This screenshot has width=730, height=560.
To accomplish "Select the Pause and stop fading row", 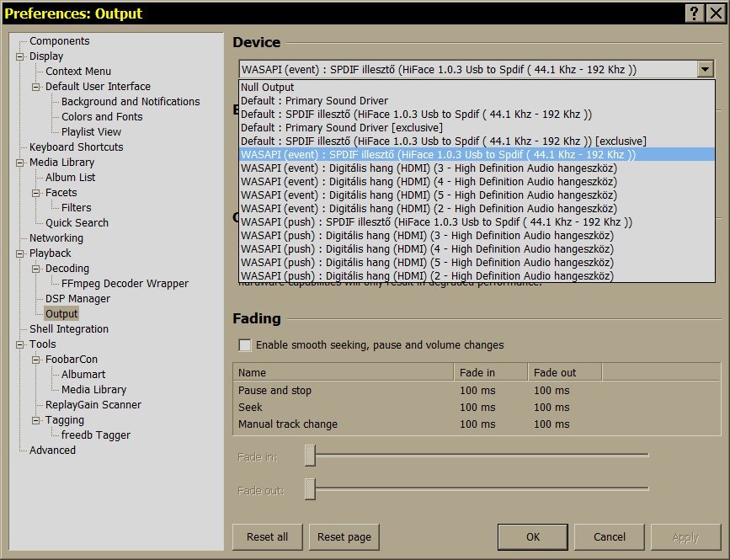I will click(x=477, y=391).
